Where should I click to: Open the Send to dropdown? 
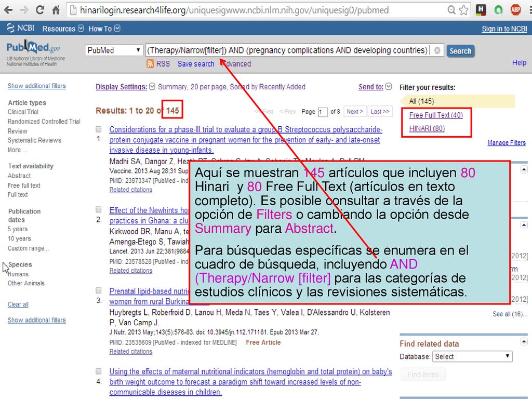tap(375, 87)
